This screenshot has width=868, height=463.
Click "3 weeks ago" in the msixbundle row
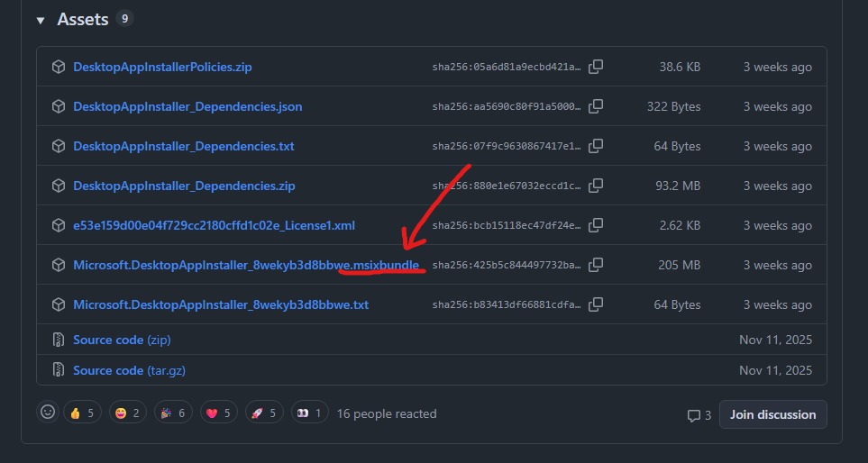tap(778, 266)
